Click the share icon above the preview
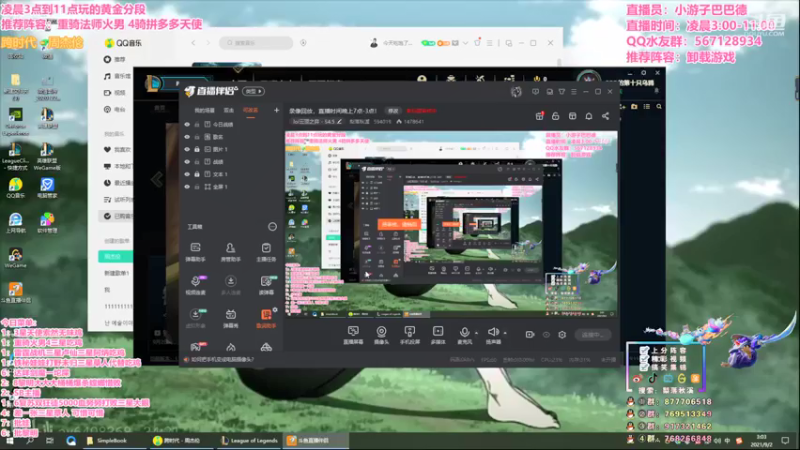Viewport: 800px width, 450px height. click(x=606, y=116)
